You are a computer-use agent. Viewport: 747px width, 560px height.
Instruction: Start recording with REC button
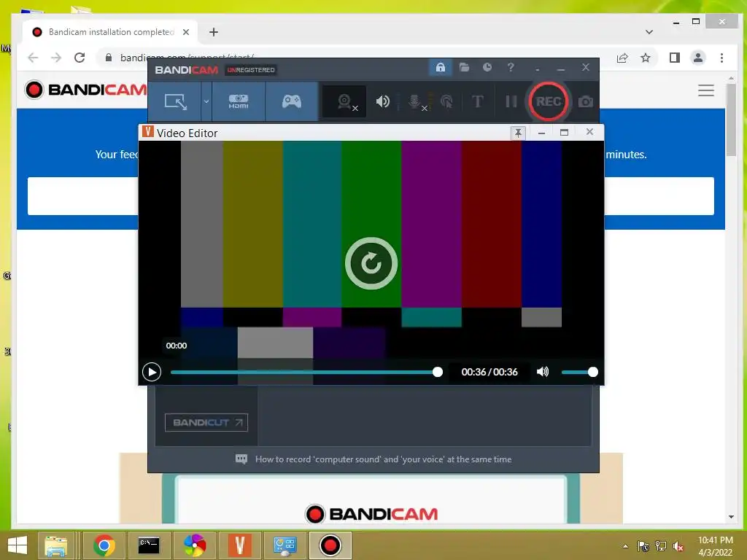point(549,101)
